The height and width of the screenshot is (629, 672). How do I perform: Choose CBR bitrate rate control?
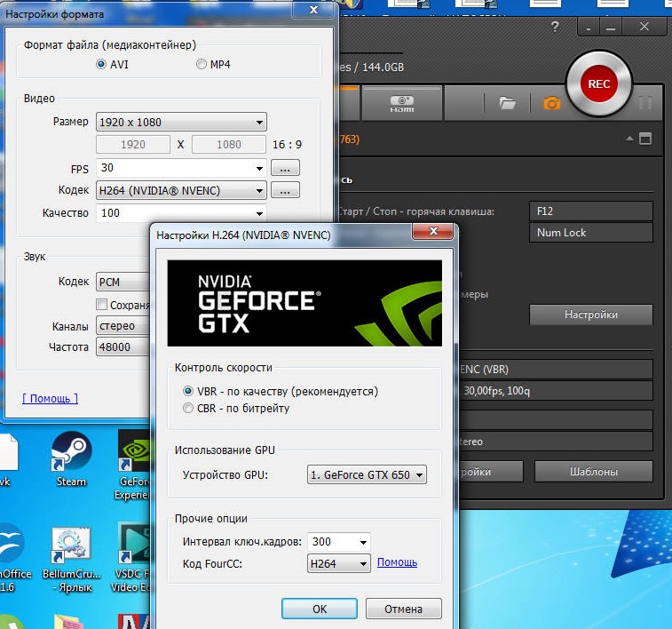click(x=236, y=408)
